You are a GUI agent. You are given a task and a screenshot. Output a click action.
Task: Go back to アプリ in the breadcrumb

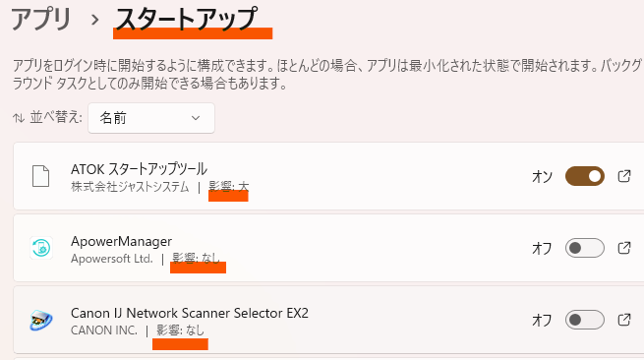point(41,19)
